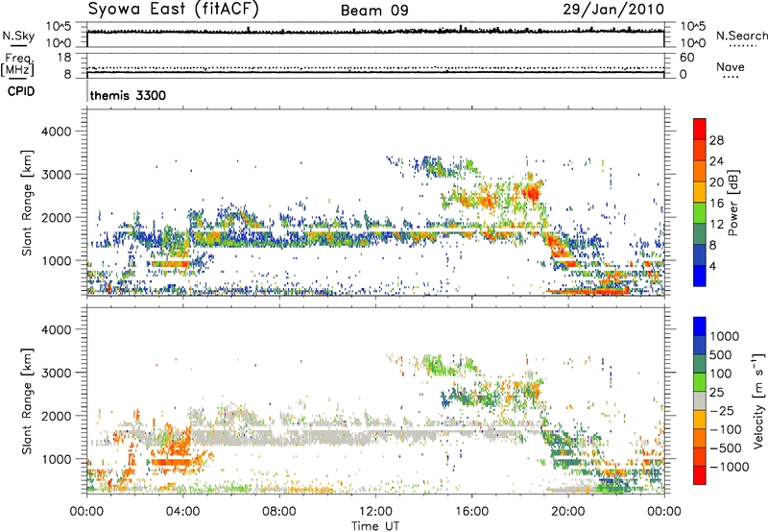Click the "500" velocity colorbar value
768x532 pixels.
pos(720,355)
